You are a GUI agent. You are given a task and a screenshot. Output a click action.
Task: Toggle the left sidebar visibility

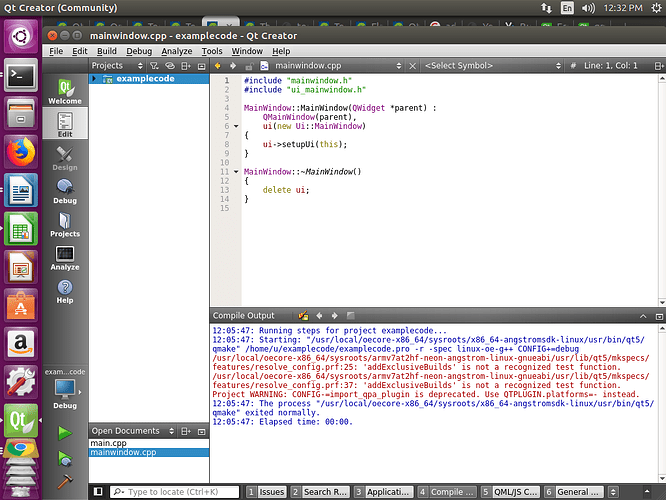[x=98, y=492]
